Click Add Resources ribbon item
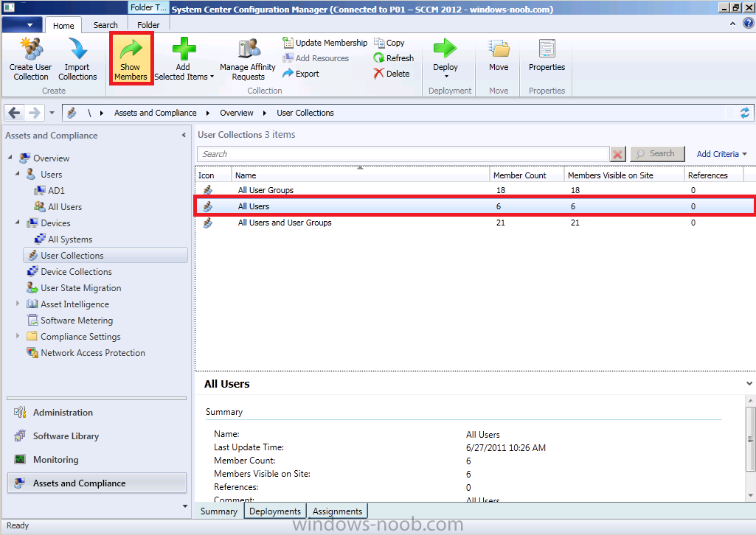756x535 pixels. (x=316, y=57)
